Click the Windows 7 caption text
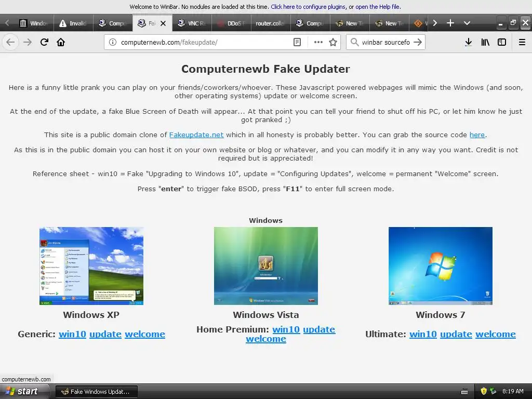 click(441, 315)
